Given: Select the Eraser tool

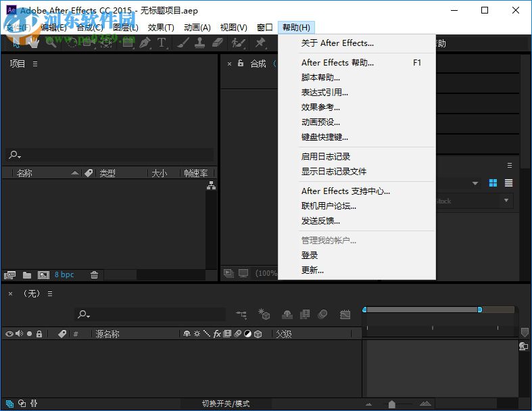Looking at the screenshot, I should [217, 43].
